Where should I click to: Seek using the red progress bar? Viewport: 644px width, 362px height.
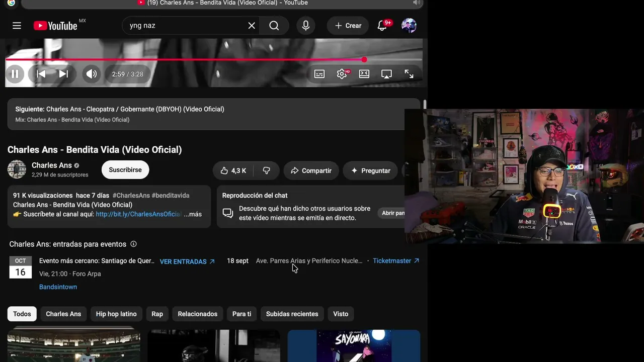[214, 60]
